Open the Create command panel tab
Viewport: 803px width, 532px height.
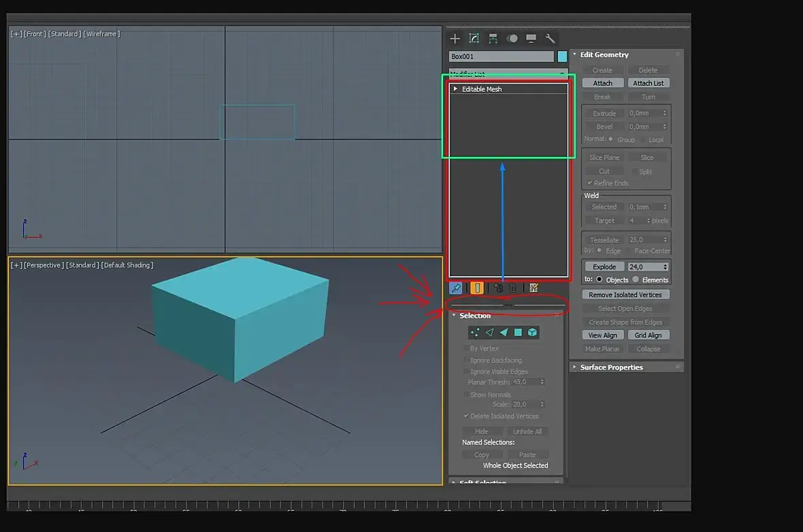click(x=455, y=39)
